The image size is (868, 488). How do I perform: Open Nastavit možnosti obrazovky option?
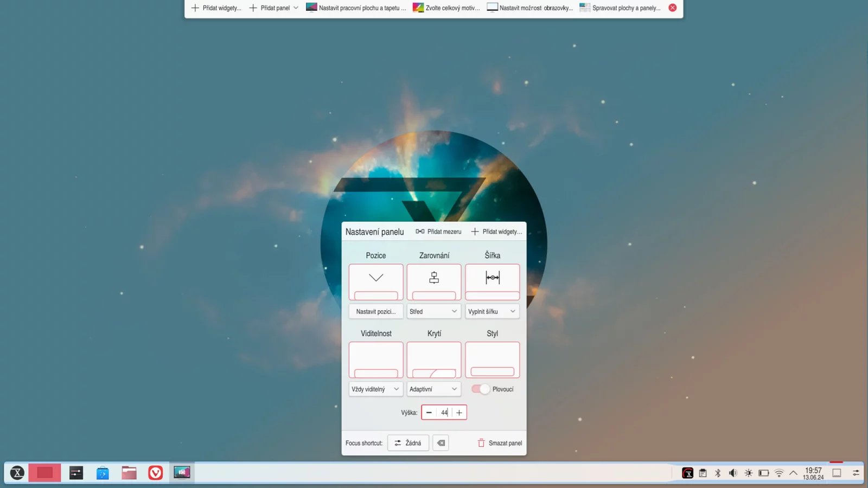530,8
